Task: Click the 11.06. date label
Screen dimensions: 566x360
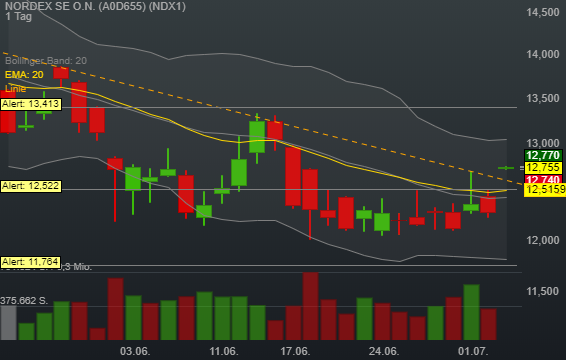Action: 224,351
